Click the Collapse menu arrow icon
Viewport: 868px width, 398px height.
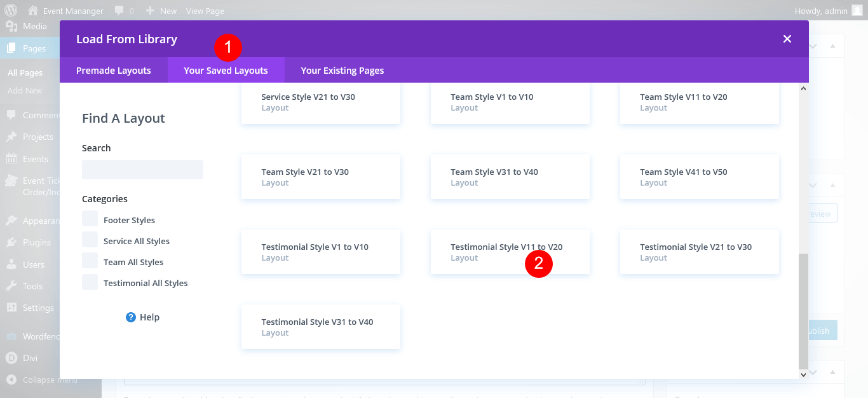[11, 380]
